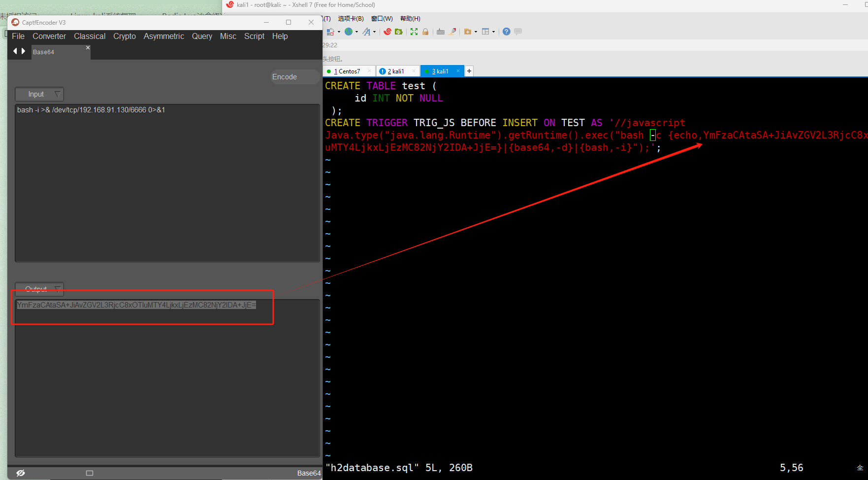Click the CaptfEncoder app logo icon
The width and height of the screenshot is (868, 480).
coord(15,22)
